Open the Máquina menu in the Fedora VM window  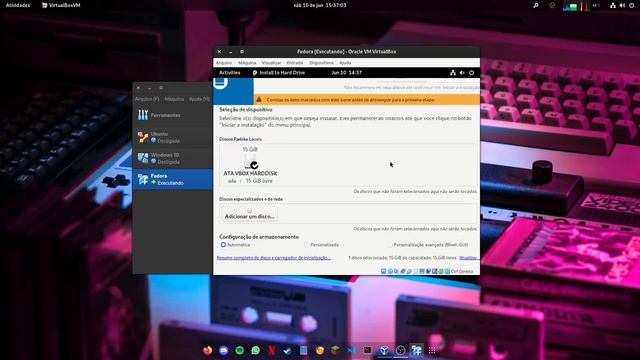pos(247,63)
